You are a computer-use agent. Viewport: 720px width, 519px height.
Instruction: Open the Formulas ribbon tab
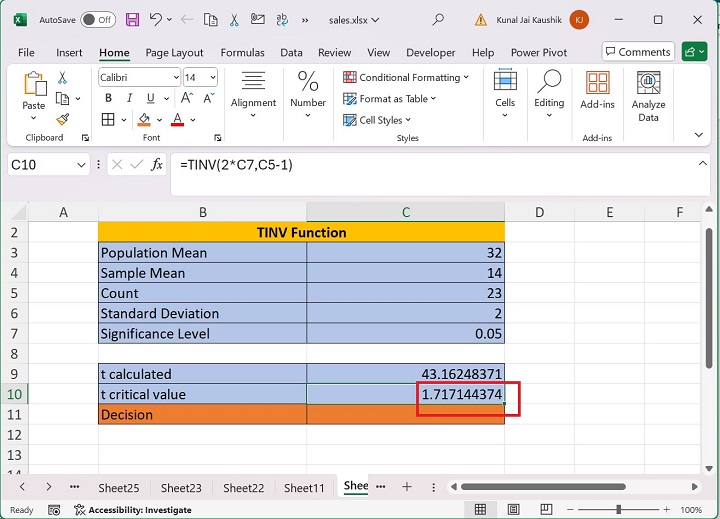coord(242,53)
